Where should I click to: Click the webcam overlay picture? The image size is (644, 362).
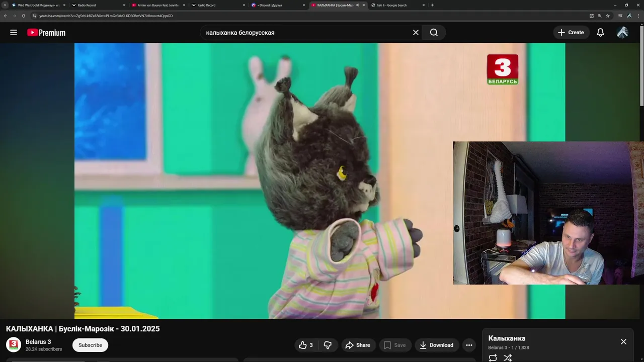coord(548,213)
